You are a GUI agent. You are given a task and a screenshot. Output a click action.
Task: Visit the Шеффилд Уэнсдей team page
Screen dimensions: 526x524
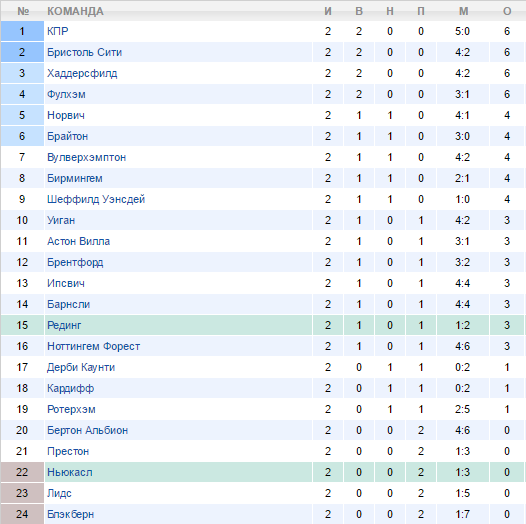pos(96,199)
